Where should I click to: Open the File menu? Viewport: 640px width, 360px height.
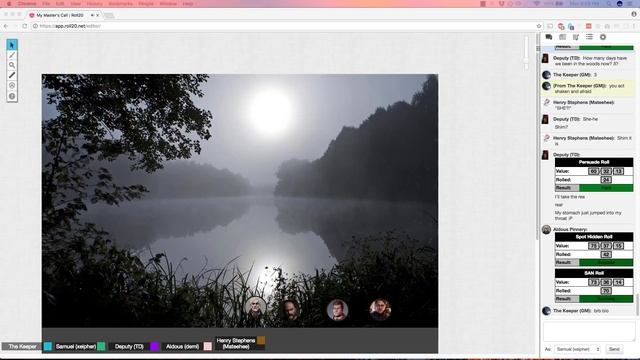point(46,4)
